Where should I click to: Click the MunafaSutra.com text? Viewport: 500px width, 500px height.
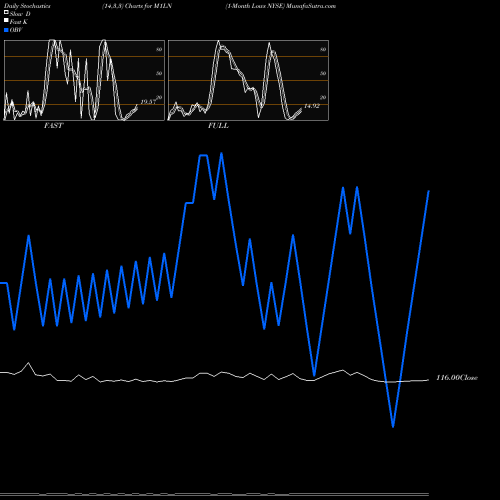click(x=311, y=6)
